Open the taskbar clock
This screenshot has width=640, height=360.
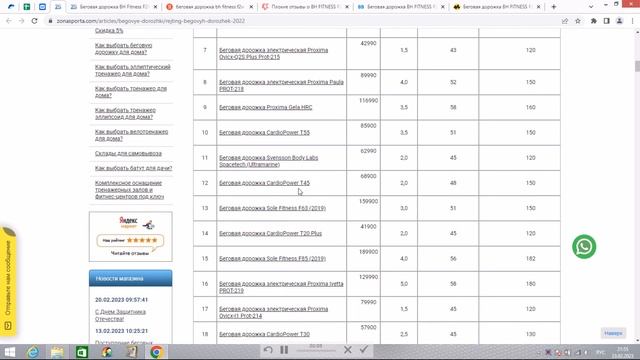[x=623, y=352]
